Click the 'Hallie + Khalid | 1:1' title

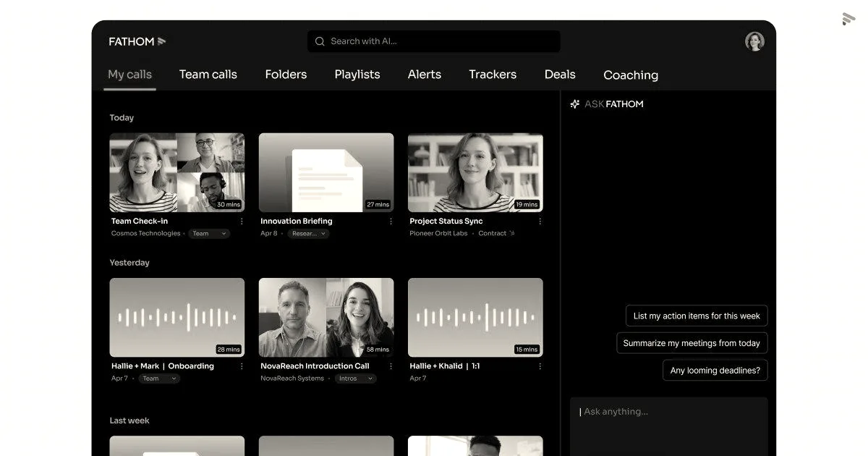pos(445,366)
